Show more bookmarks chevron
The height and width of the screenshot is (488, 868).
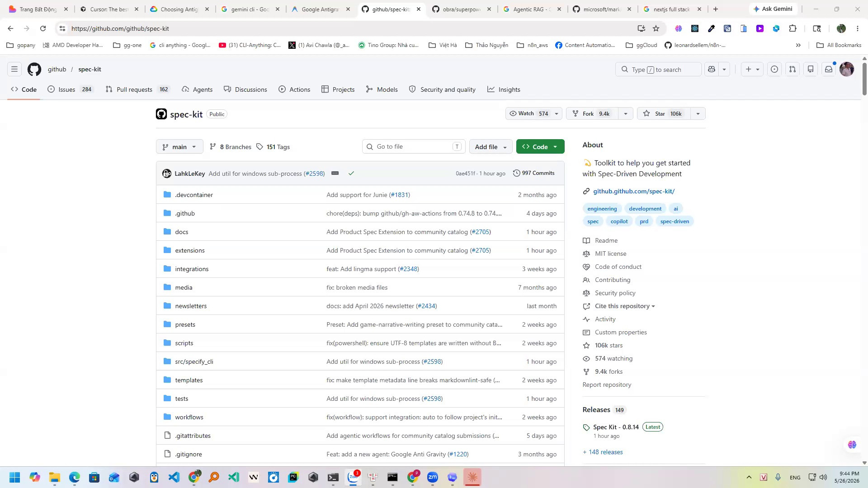point(798,45)
